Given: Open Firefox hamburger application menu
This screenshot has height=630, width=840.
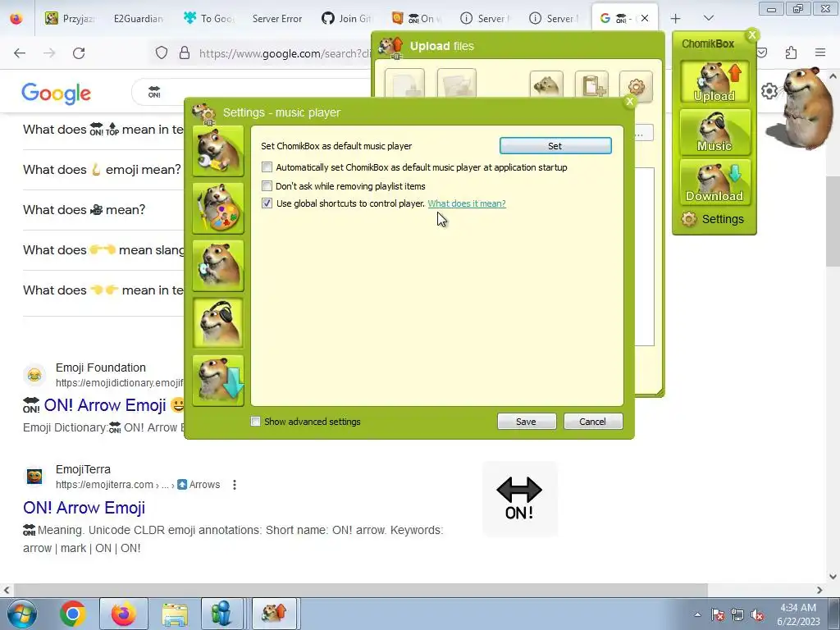Looking at the screenshot, I should (x=820, y=52).
